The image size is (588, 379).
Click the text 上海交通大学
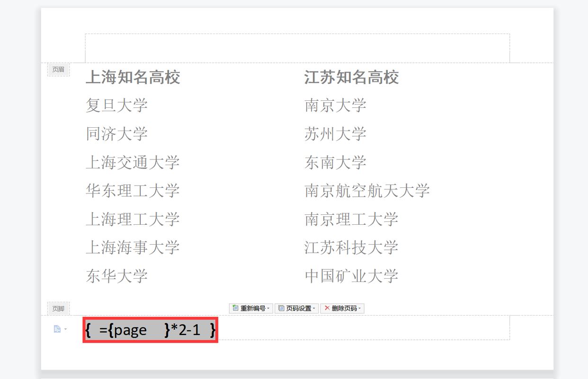pos(133,162)
